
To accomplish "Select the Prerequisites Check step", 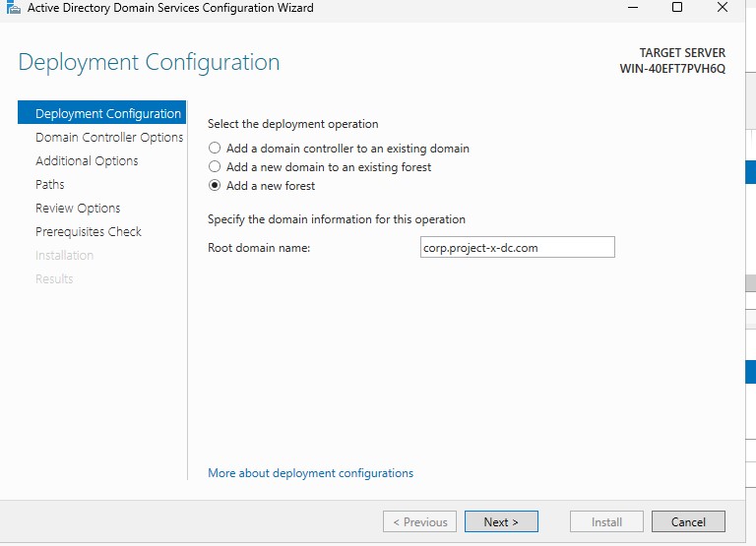I will [x=89, y=232].
